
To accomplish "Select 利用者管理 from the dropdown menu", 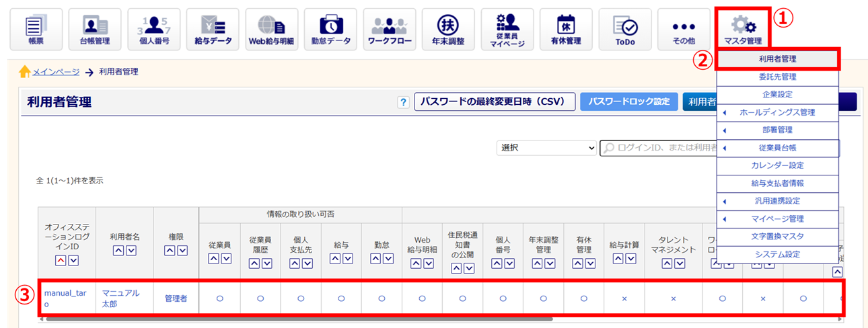I will click(x=777, y=59).
